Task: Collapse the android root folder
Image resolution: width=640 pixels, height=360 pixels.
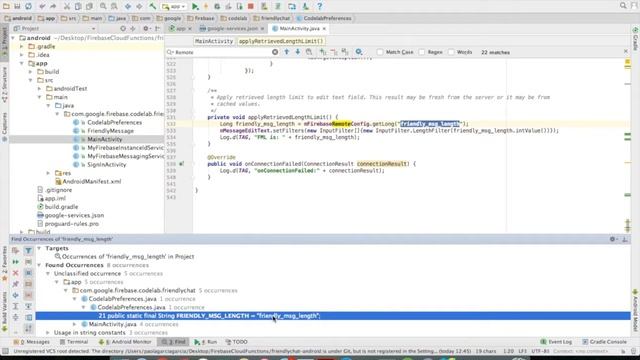Action: 13,38
